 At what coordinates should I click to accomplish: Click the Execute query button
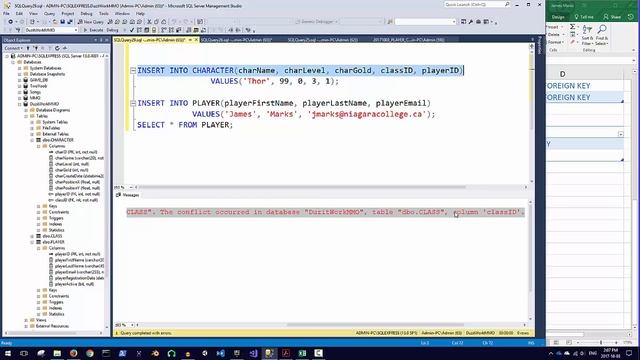tap(93, 30)
